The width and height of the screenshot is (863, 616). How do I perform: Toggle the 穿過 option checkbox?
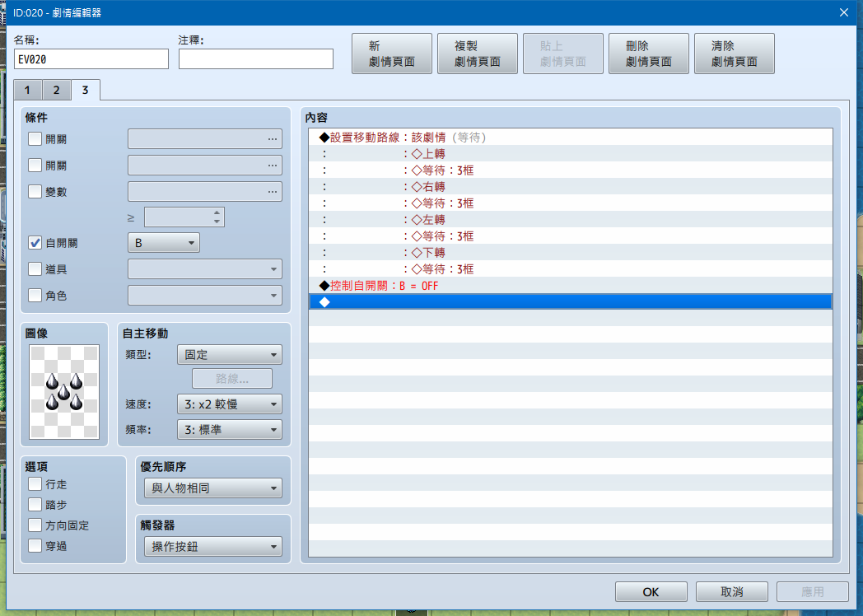[x=35, y=546]
